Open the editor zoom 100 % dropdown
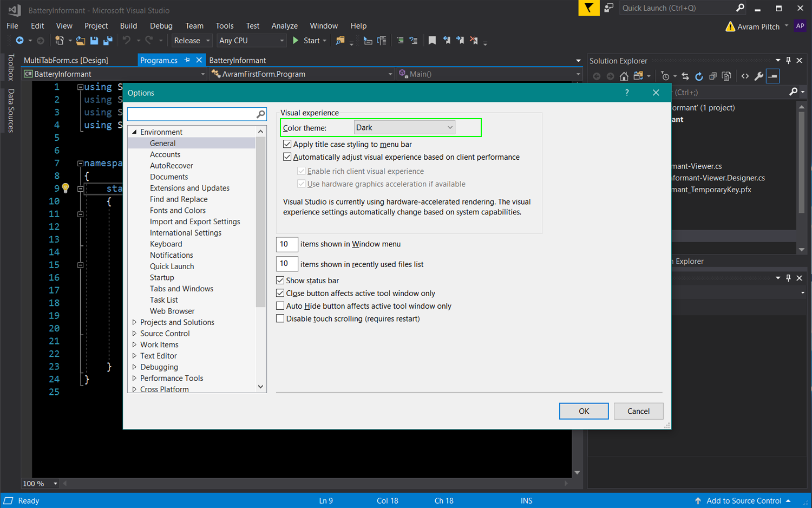Viewport: 812px width, 508px height. (x=41, y=484)
